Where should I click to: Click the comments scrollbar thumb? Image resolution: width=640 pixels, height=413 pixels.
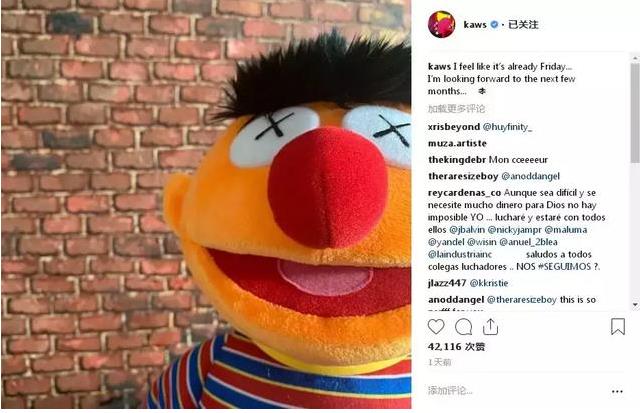(635, 113)
